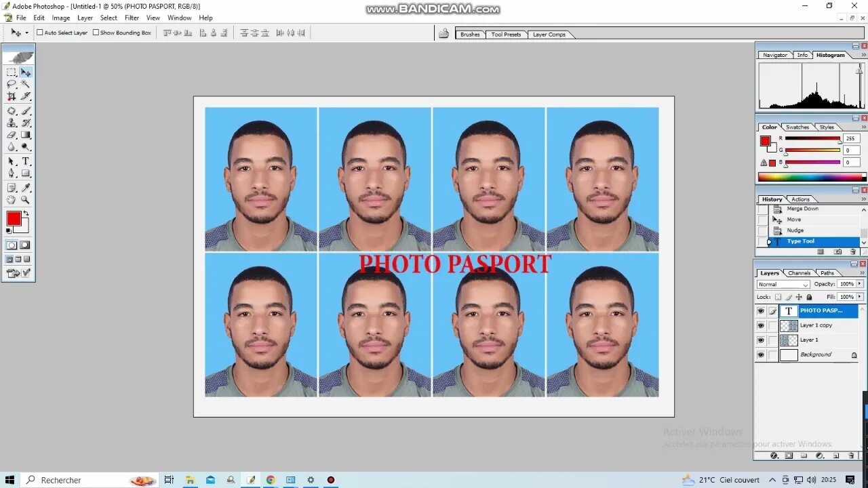
Task: Toggle lock all in Layers panel
Action: point(809,297)
